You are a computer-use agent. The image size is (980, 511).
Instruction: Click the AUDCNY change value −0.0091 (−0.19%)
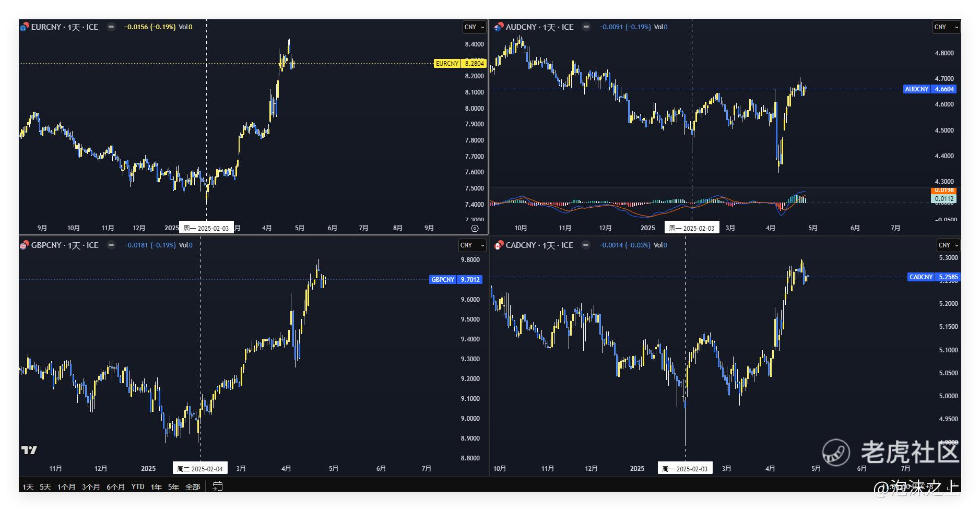pos(625,27)
